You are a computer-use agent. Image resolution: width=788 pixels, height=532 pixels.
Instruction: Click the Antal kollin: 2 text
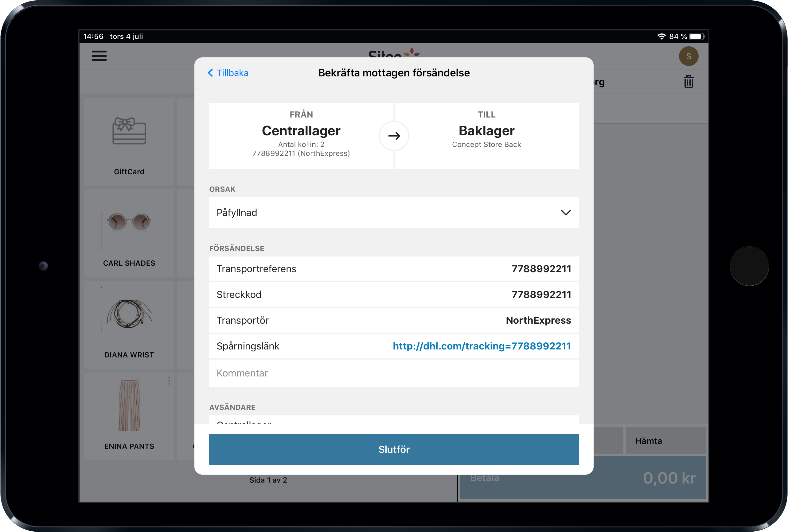[301, 144]
